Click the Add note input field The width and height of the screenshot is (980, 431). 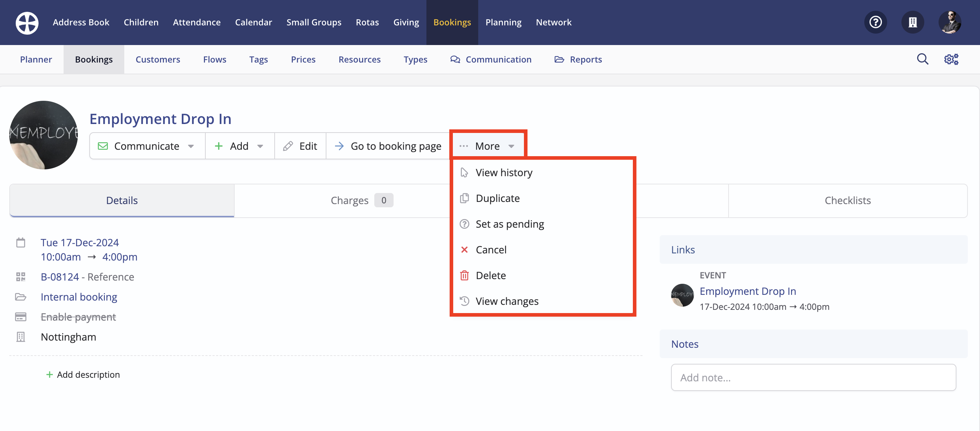[813, 377]
